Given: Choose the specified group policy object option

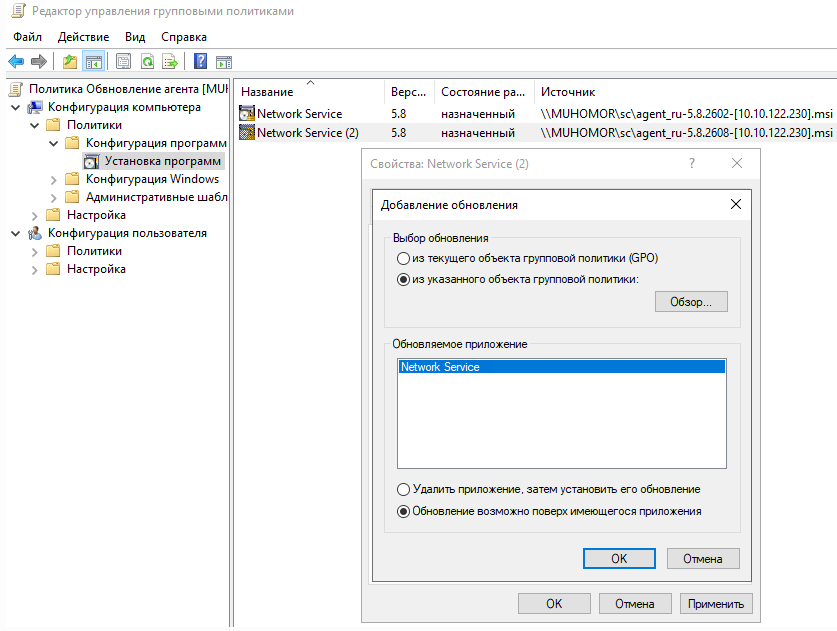Looking at the screenshot, I should (403, 280).
